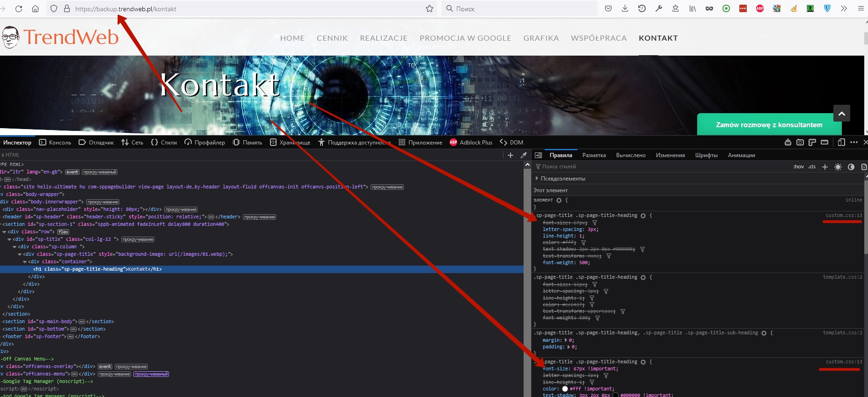Screen dimensions: 868x397
Task: Toggle responsive design mode icon
Action: [x=841, y=142]
